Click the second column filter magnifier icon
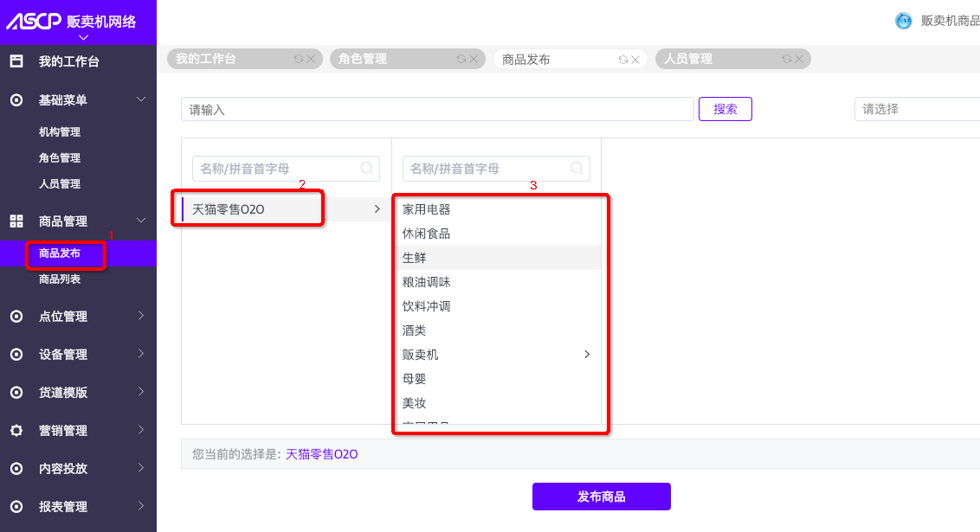 click(x=577, y=168)
